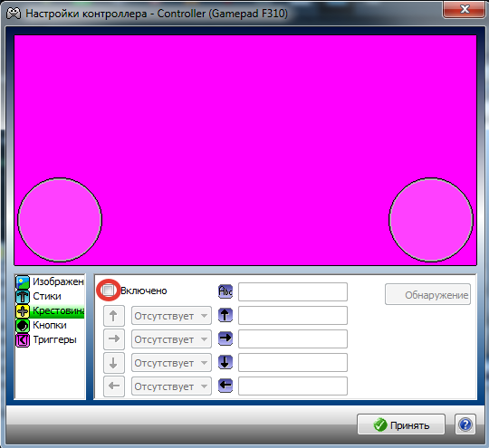The height and width of the screenshot is (448, 489).
Task: Click the Принять button
Action: click(x=401, y=424)
